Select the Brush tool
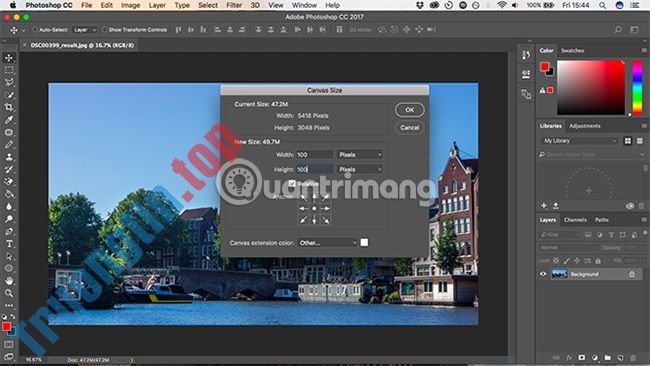The height and width of the screenshot is (366, 650). pyautogui.click(x=9, y=145)
